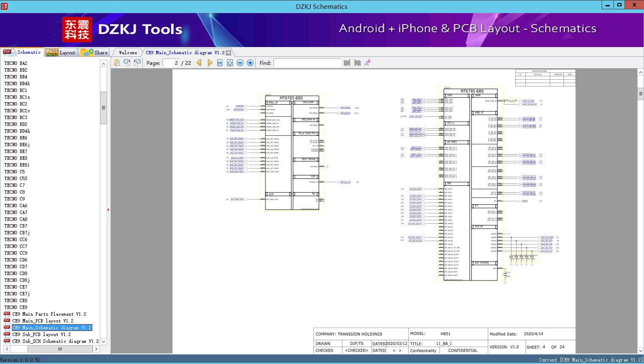Viewport: 644px width, 364px height.
Task: Collapse the sidebar using the red splitter arrow
Action: pyautogui.click(x=108, y=210)
